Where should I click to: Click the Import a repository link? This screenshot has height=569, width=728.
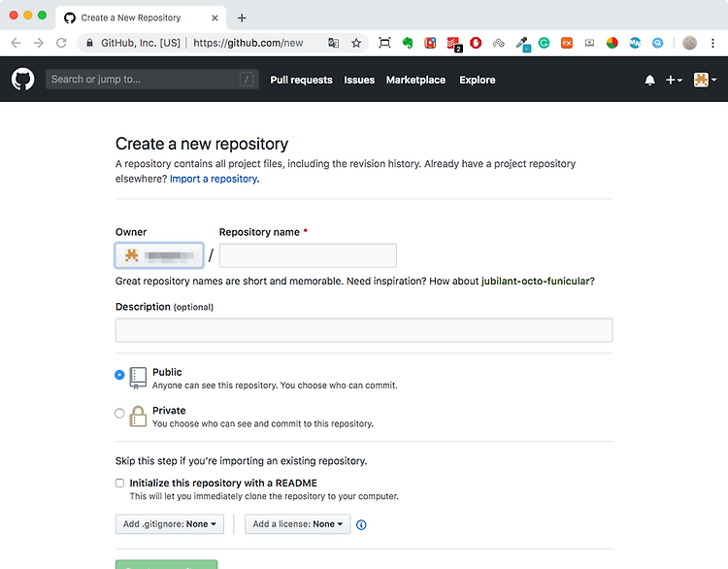(x=215, y=179)
